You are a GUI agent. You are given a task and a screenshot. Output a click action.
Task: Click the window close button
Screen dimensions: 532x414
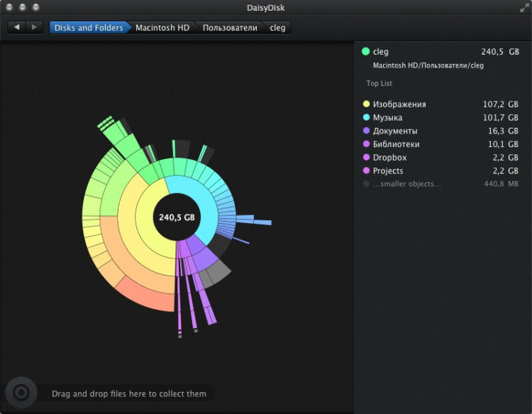pyautogui.click(x=9, y=7)
